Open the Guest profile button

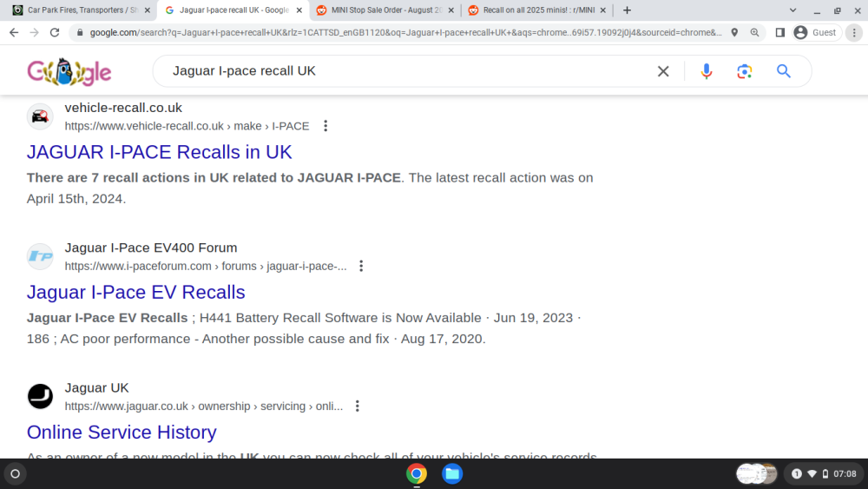tap(817, 33)
